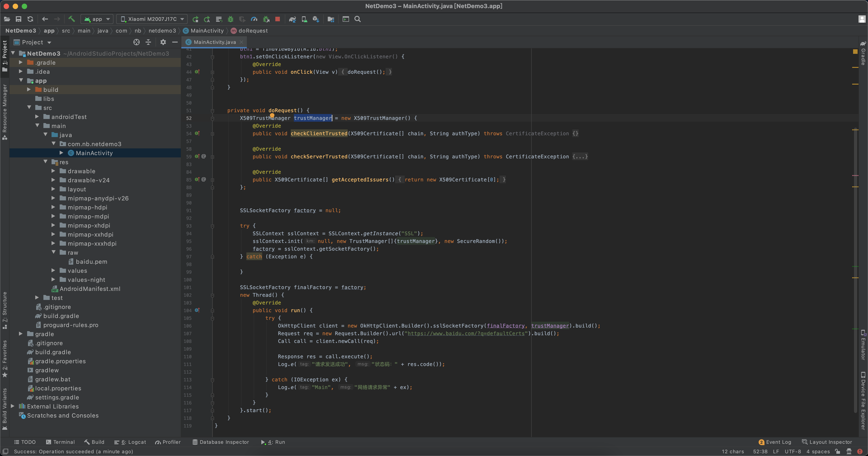Expand the androidTest folder node
Viewport: 868px width, 456px height.
37,117
